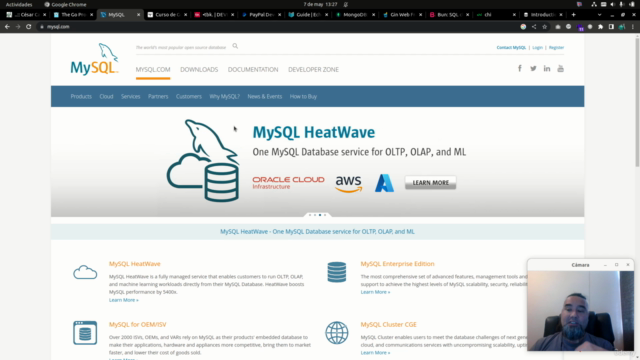
Task: Click the LEARN MORE banner button
Action: 431,182
